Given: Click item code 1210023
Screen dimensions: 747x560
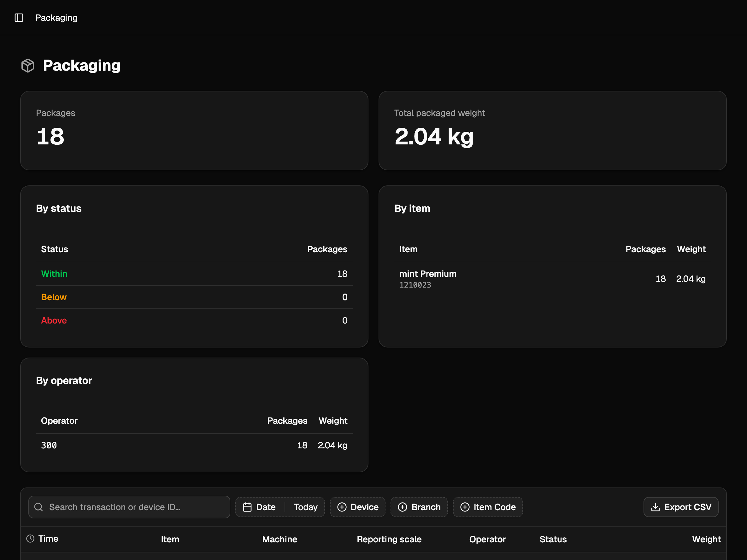Looking at the screenshot, I should point(415,285).
